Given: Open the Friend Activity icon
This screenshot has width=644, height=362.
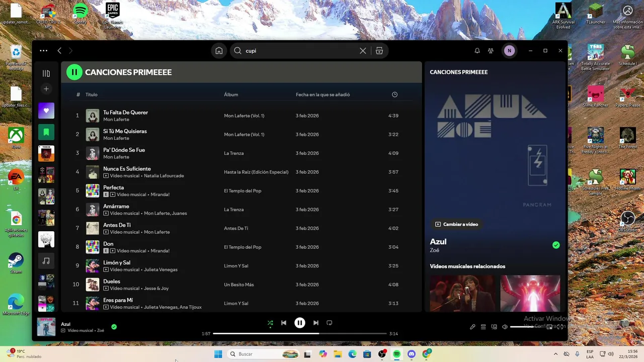Looking at the screenshot, I should [491, 51].
